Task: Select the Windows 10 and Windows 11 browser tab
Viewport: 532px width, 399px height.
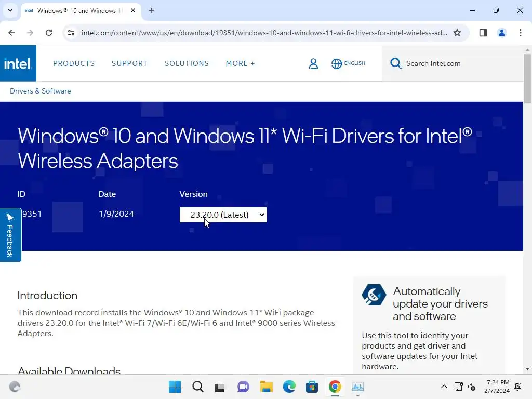Action: click(81, 10)
